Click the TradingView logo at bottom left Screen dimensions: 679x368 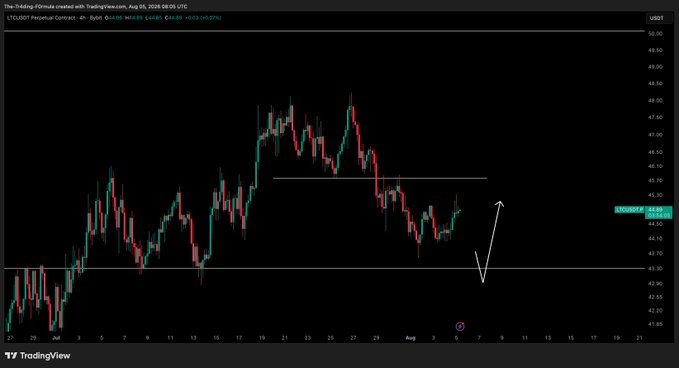point(38,355)
